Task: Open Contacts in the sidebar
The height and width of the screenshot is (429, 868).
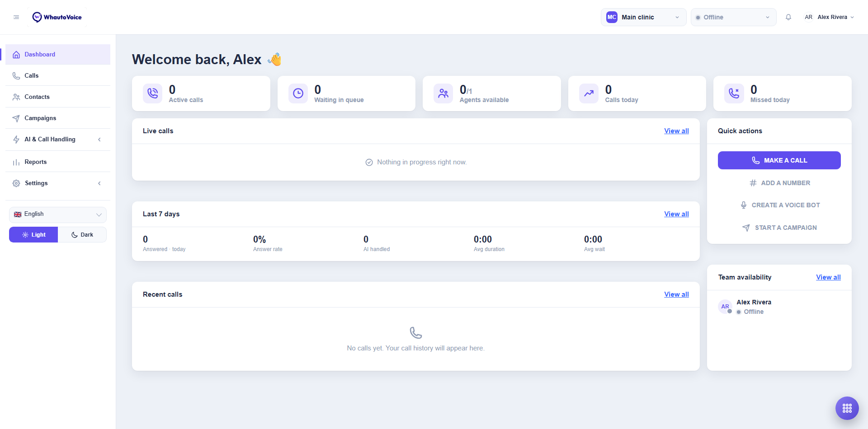Action: click(x=58, y=97)
